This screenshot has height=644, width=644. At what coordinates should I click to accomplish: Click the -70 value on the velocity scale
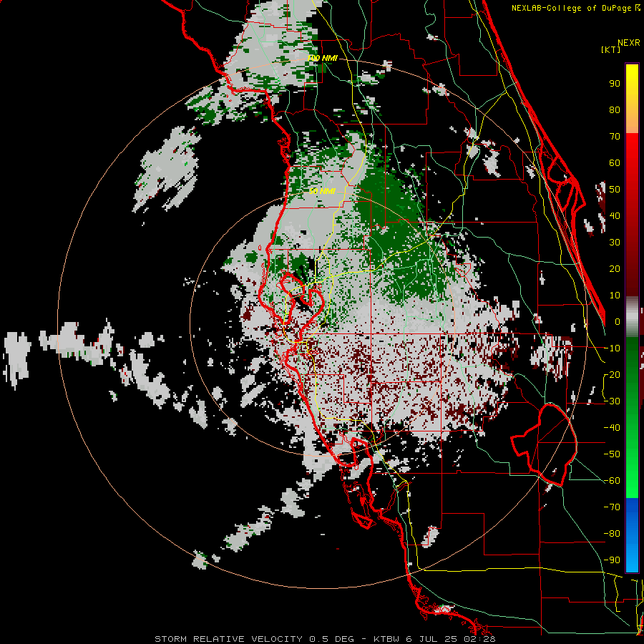612,507
